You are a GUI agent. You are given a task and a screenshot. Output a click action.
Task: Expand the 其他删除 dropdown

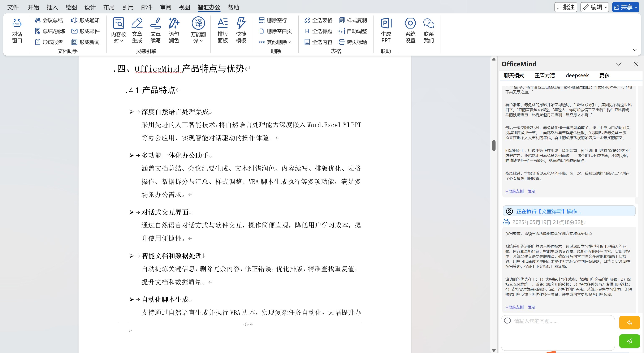click(x=275, y=42)
